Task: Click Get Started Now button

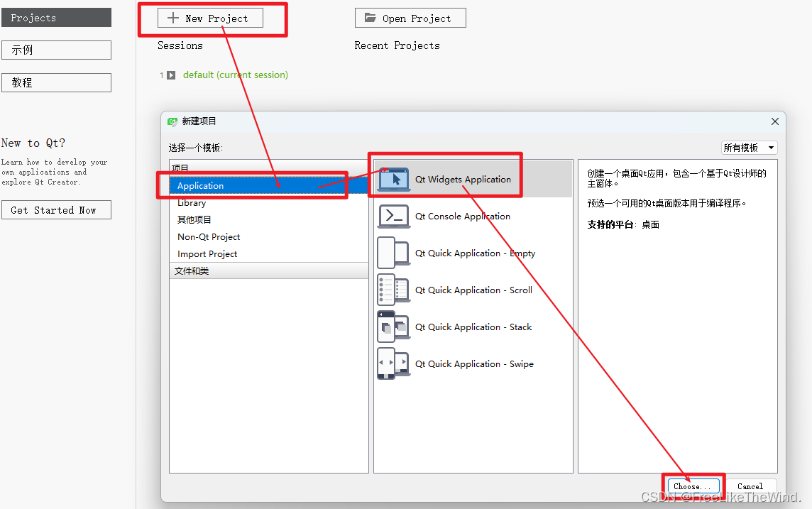Action: (x=57, y=209)
